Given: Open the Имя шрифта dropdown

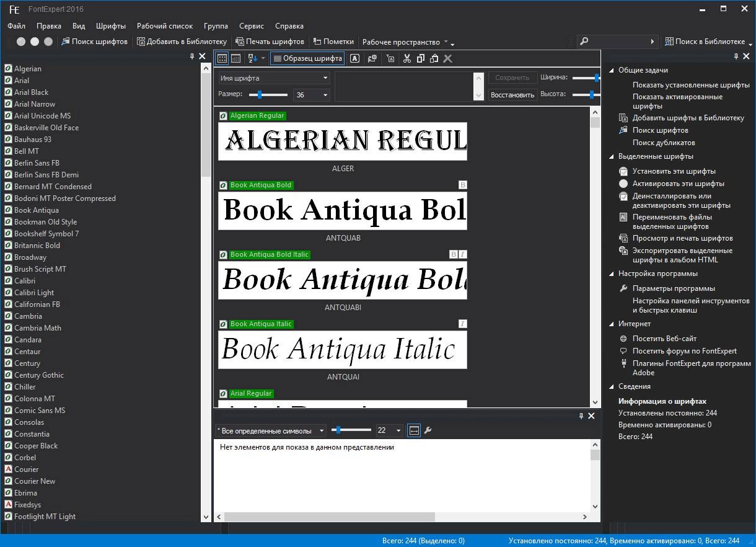Looking at the screenshot, I should pyautogui.click(x=274, y=78).
